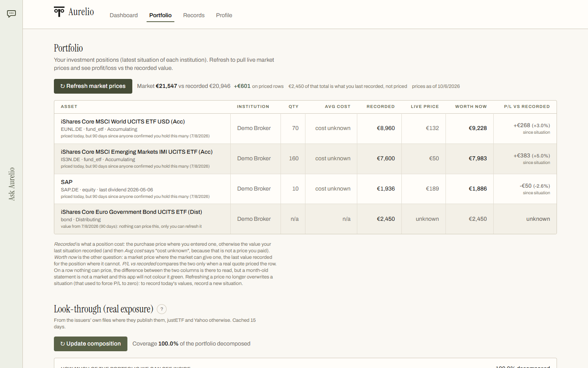Select the iShares Core MSCI Emerging Markets IMI row title
588x368 pixels.
(137, 152)
